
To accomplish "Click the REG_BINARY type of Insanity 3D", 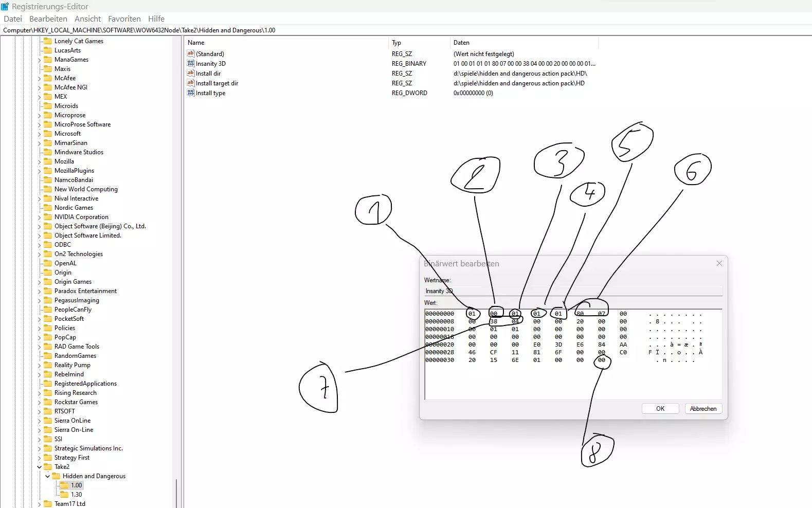I will coord(409,64).
